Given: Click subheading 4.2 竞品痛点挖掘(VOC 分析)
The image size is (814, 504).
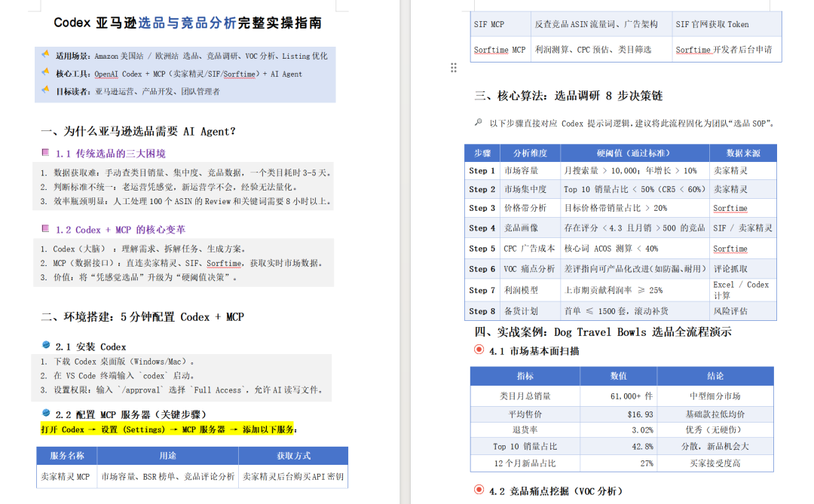Looking at the screenshot, I should [555, 491].
